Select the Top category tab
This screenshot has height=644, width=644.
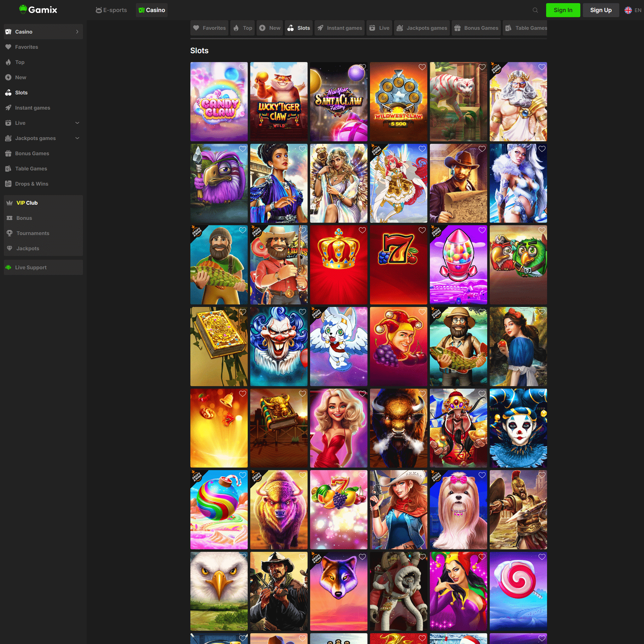(x=243, y=28)
